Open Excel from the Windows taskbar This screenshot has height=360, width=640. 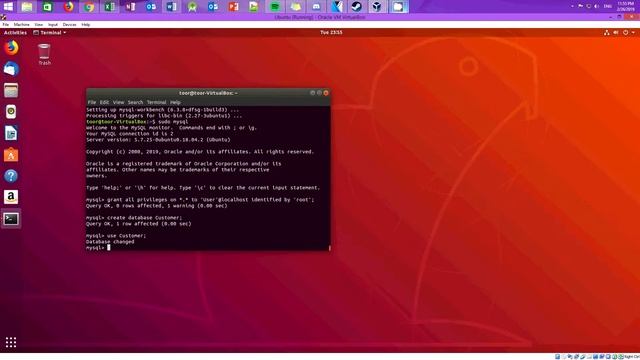point(109,7)
